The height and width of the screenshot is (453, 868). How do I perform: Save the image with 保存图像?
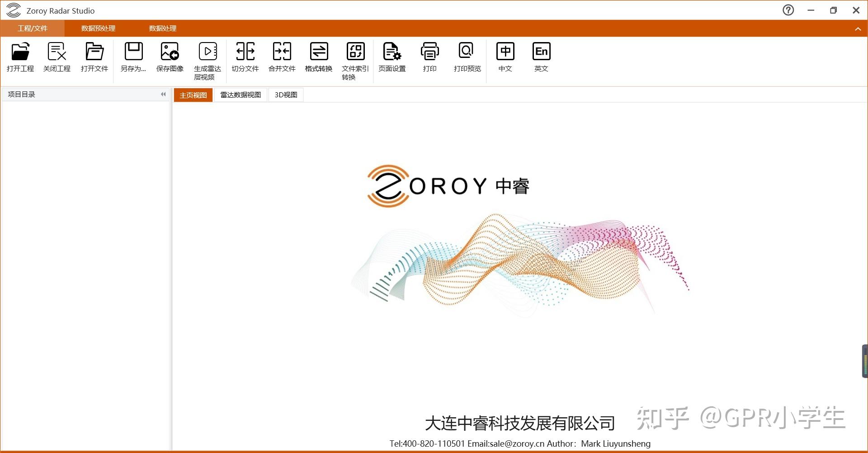pos(170,57)
